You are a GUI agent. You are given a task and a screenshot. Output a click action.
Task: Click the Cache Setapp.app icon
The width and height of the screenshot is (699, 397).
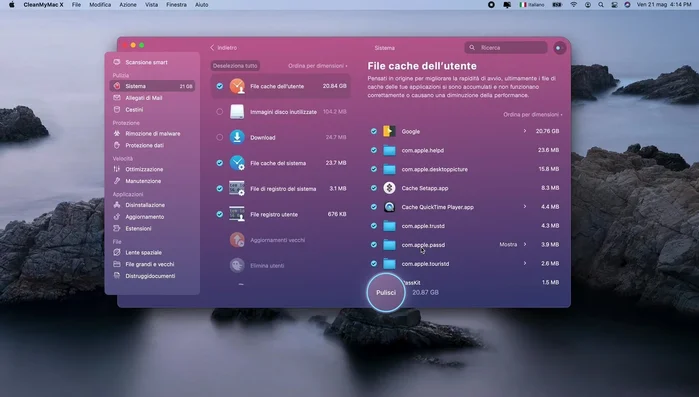[x=389, y=188]
